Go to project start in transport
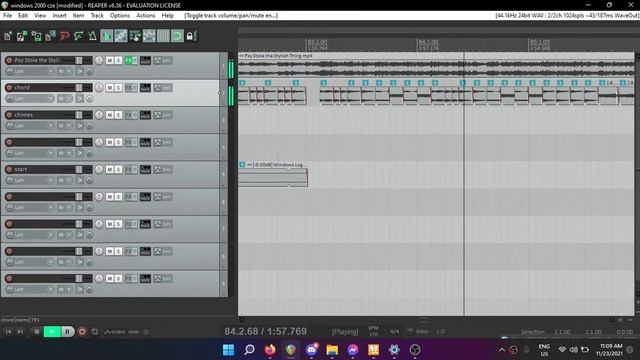Image resolution: width=640 pixels, height=360 pixels. coord(8,332)
